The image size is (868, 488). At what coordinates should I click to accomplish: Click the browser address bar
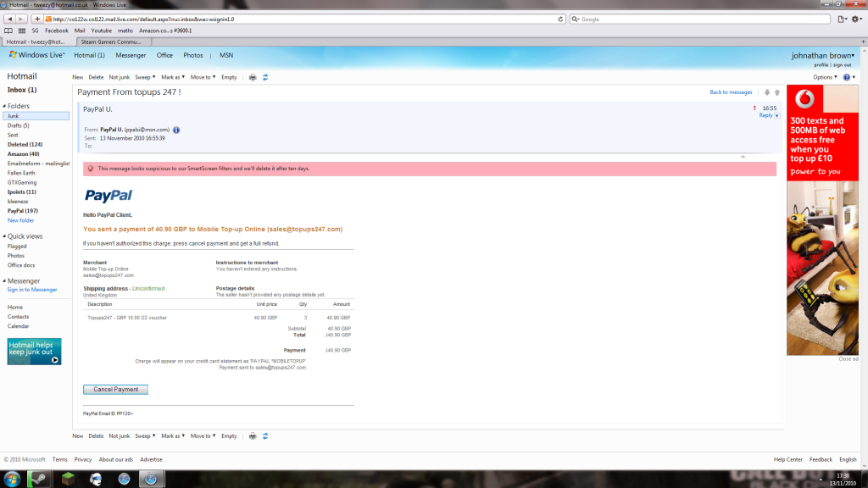303,19
